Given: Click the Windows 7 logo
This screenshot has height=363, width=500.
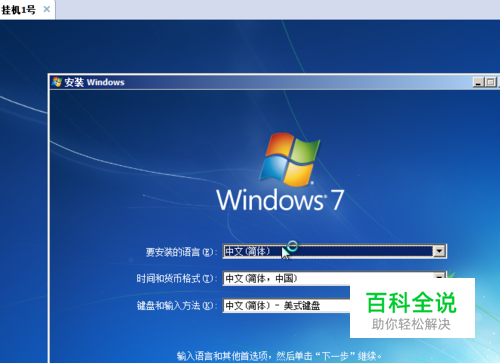Looking at the screenshot, I should coord(281,172).
